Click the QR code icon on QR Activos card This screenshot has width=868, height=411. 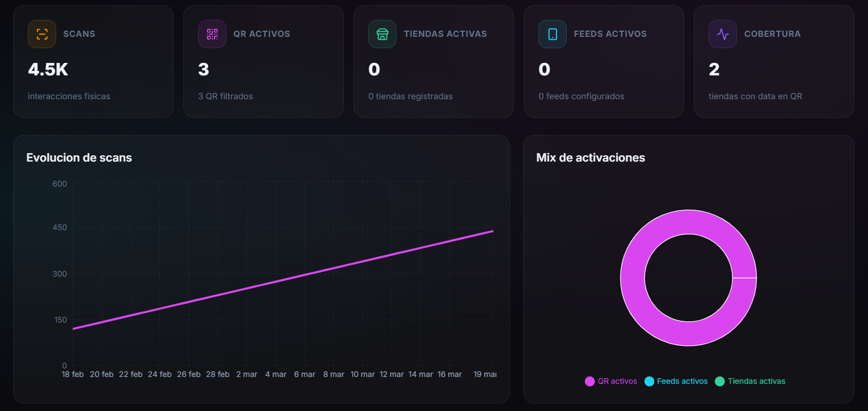[212, 34]
